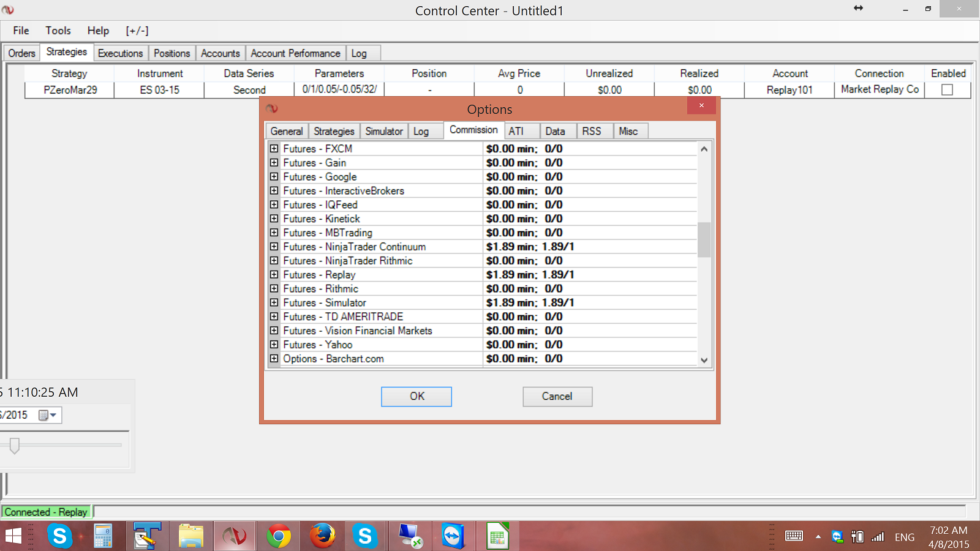The width and height of the screenshot is (980, 551).
Task: Expand the Futures - IQFeed row
Action: (274, 204)
